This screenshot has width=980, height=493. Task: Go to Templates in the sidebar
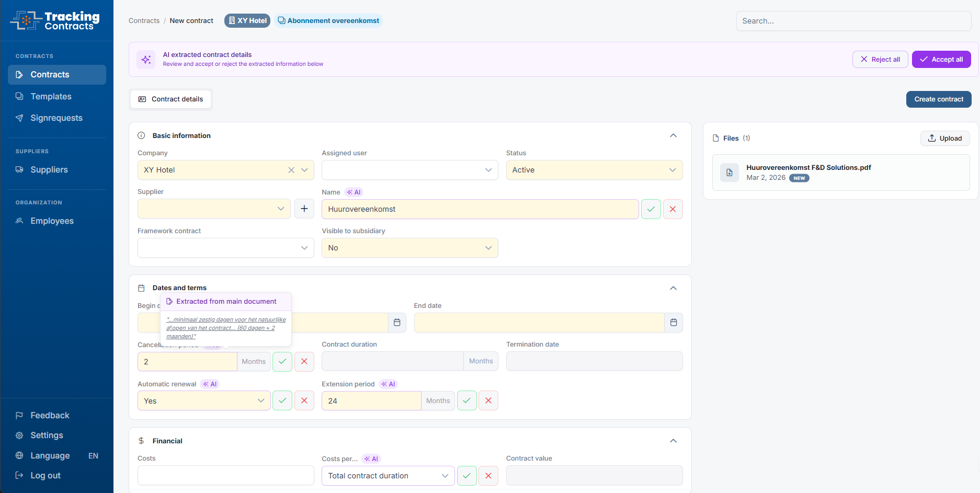(x=51, y=96)
